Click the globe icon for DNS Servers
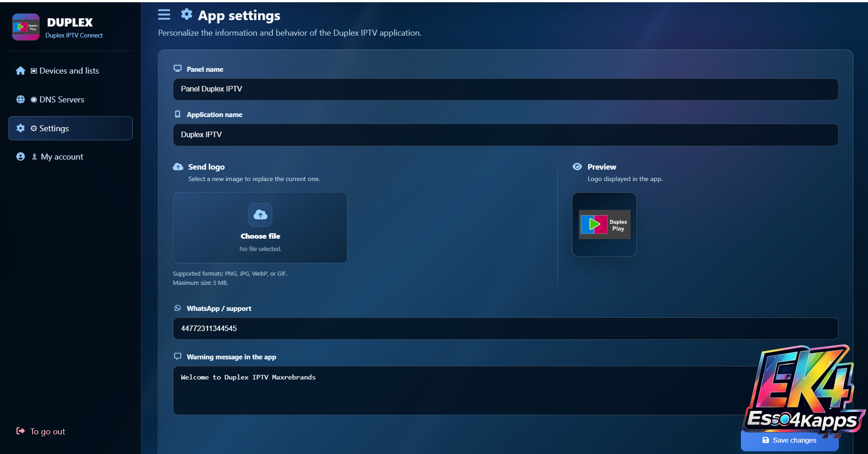 (21, 99)
